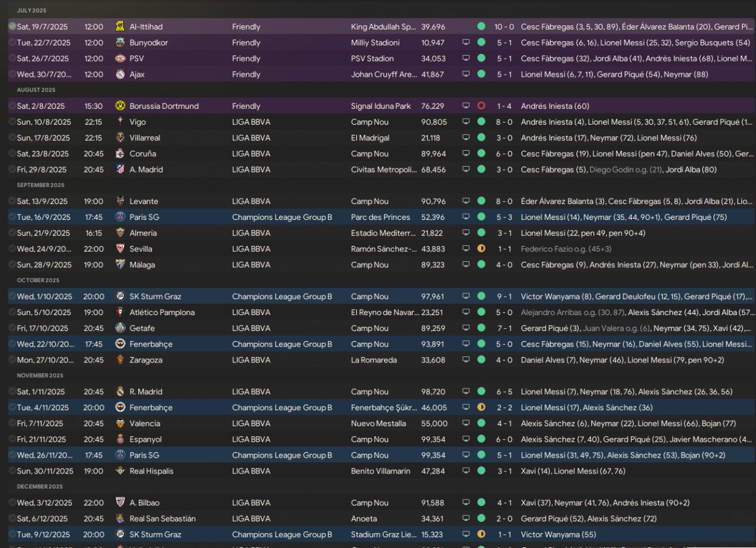Click the R. Madrid club badge
This screenshot has width=756, height=548.
[120, 391]
